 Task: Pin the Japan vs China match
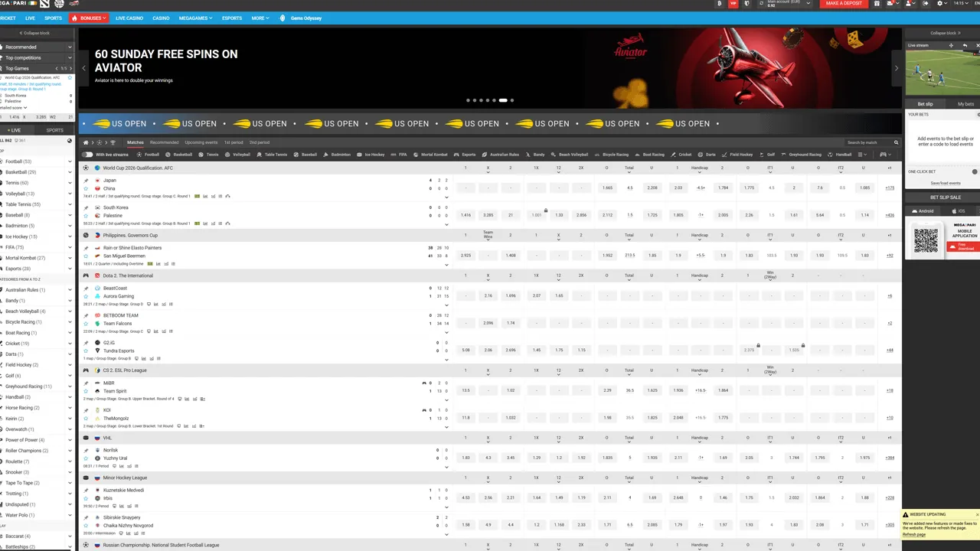(x=86, y=181)
